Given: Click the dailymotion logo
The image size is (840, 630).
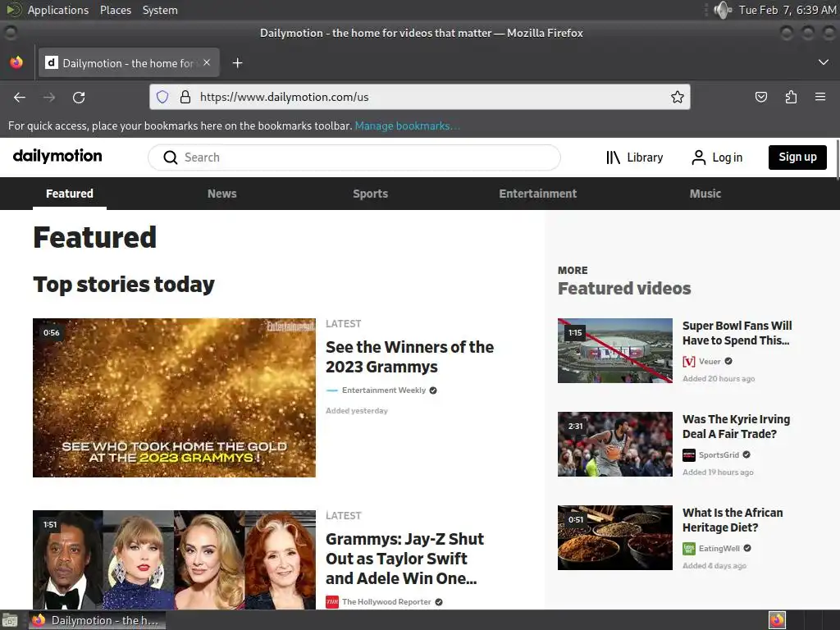Looking at the screenshot, I should [57, 156].
